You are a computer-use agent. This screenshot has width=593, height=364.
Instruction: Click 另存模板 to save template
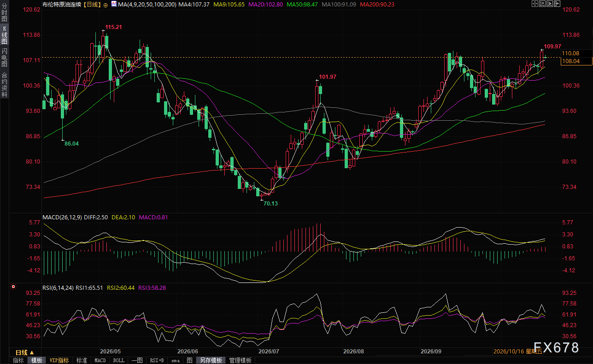[211, 360]
